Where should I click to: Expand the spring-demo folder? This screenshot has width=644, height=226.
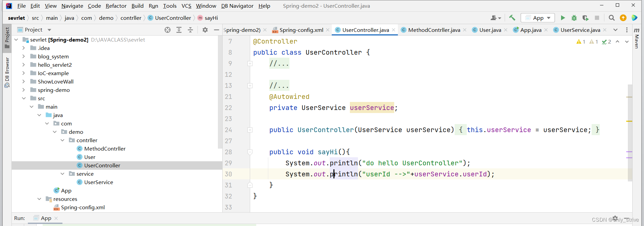coord(24,90)
